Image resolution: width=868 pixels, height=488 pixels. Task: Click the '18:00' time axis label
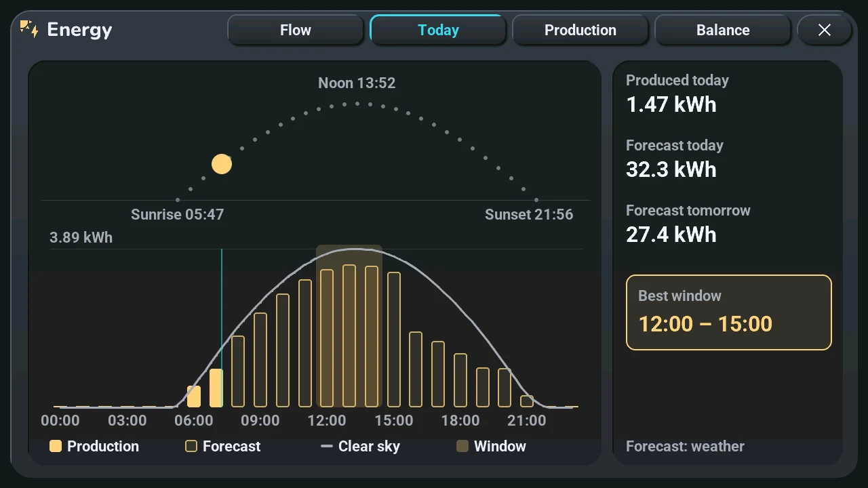tap(460, 420)
